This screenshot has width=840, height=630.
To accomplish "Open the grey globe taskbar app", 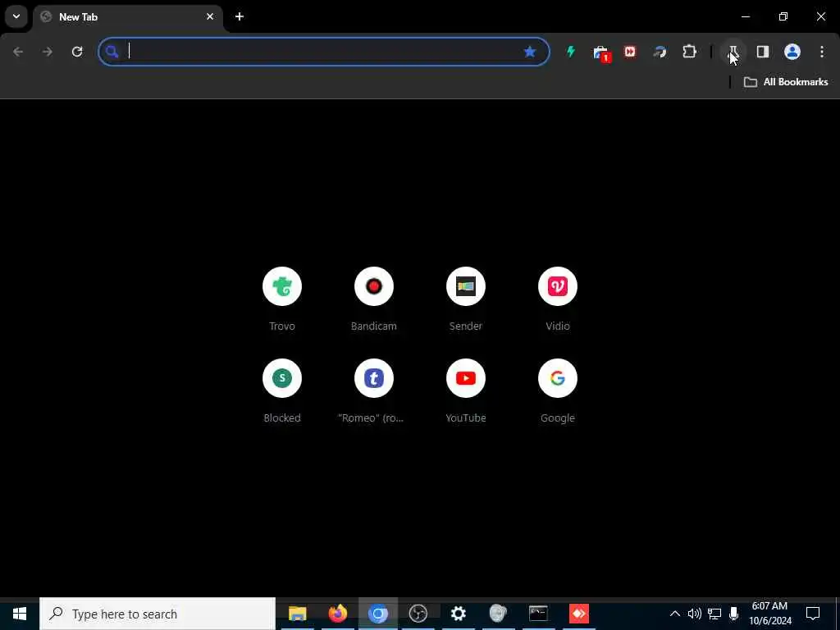I will (x=498, y=614).
